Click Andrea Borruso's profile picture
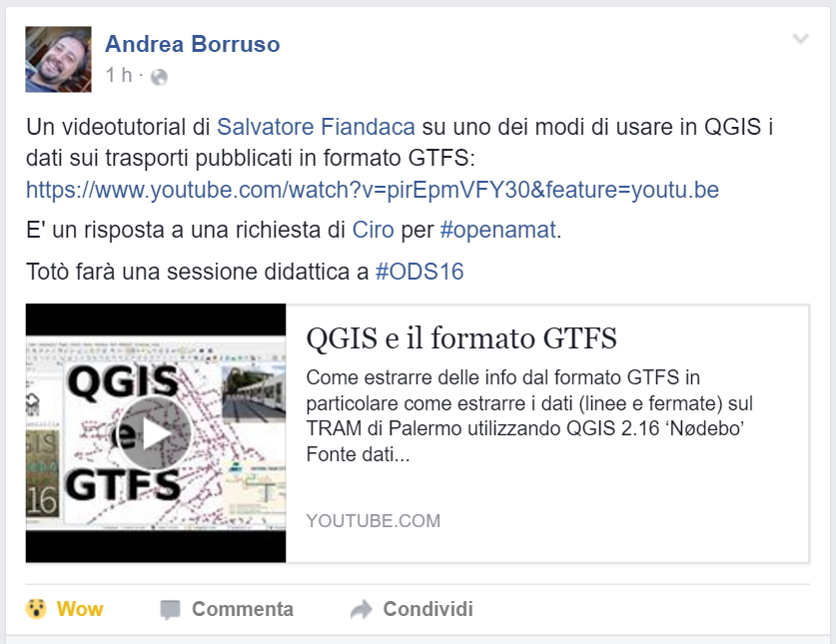836x644 pixels. click(59, 59)
